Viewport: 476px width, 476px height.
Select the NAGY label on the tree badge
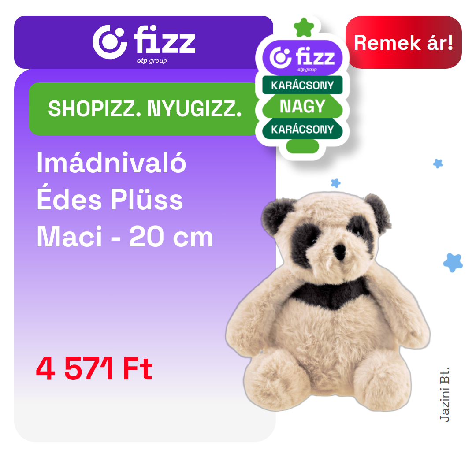[302, 106]
